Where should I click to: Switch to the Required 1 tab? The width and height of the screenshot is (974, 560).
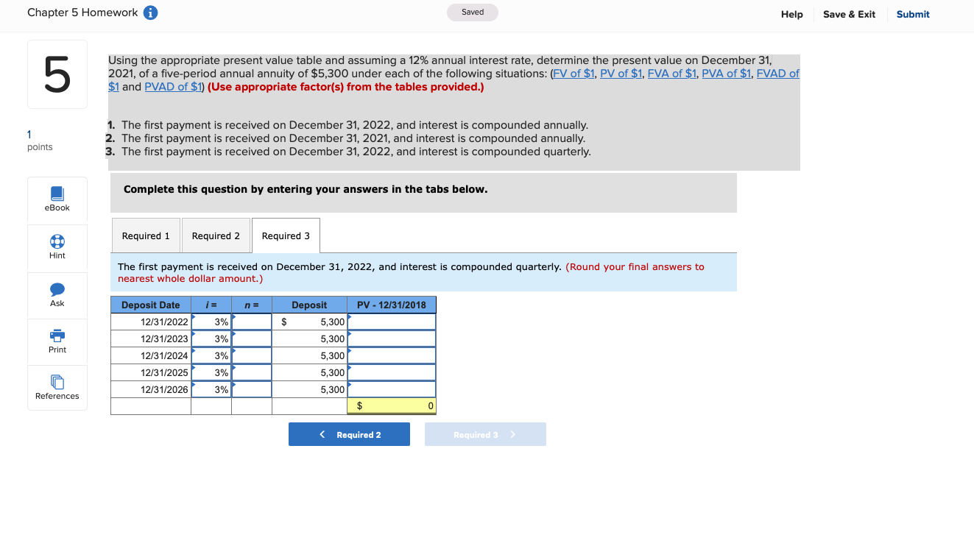click(x=145, y=235)
